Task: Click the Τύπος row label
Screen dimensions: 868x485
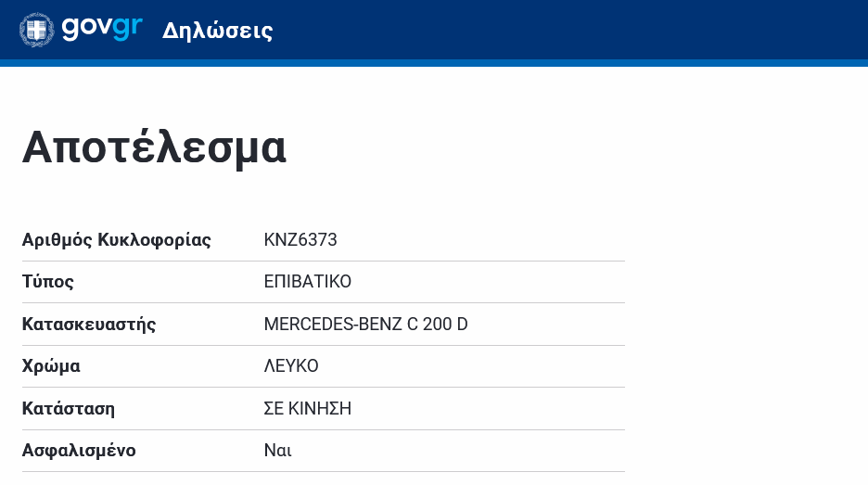Action: [48, 282]
